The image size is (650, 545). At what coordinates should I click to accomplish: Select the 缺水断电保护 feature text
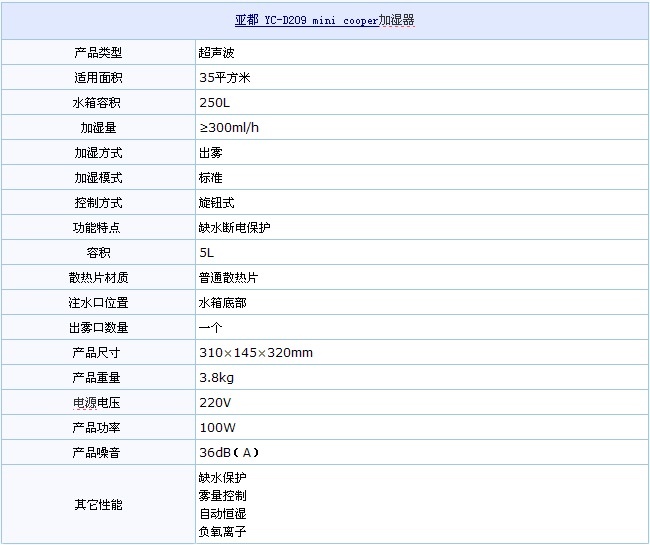coord(235,228)
